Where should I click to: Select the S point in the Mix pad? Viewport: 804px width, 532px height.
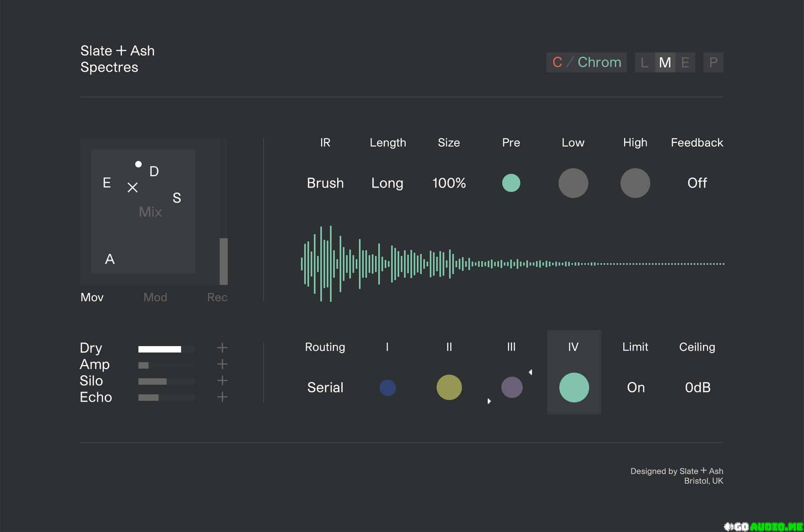click(x=177, y=198)
